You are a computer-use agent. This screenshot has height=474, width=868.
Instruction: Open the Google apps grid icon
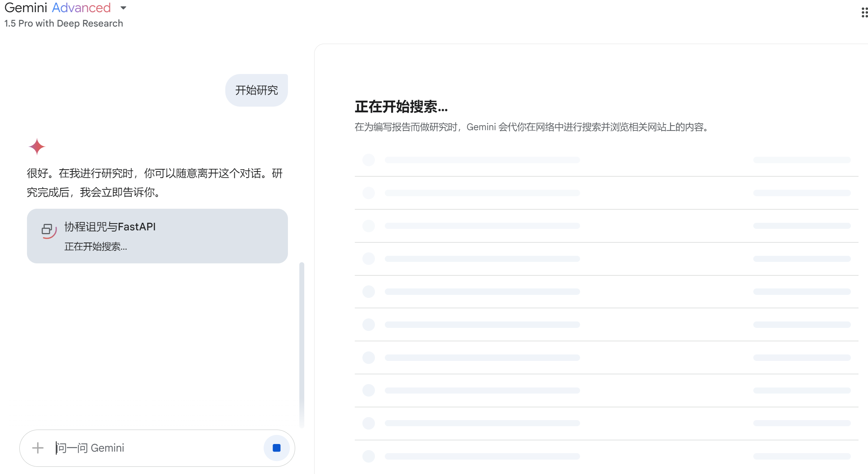[864, 13]
